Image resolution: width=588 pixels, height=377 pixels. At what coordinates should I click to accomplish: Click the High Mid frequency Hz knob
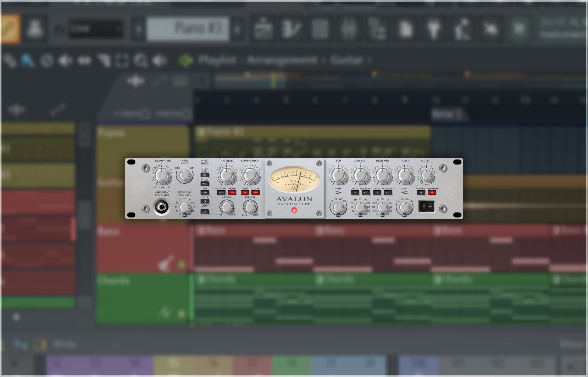point(382,207)
